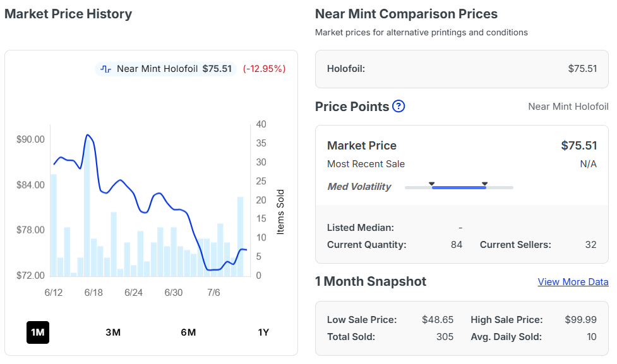Click the 7/6 x-axis date label
The image size is (617, 364).
tap(213, 293)
